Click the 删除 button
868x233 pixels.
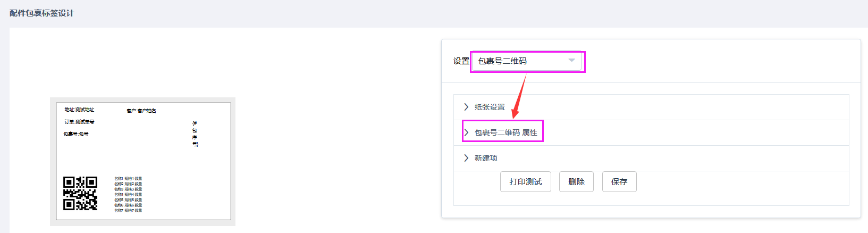(x=576, y=181)
